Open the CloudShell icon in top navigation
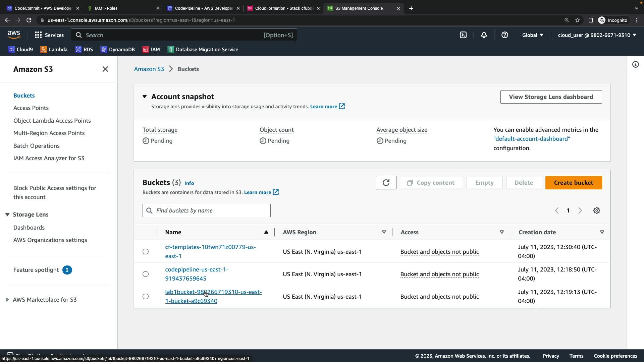 [x=463, y=35]
